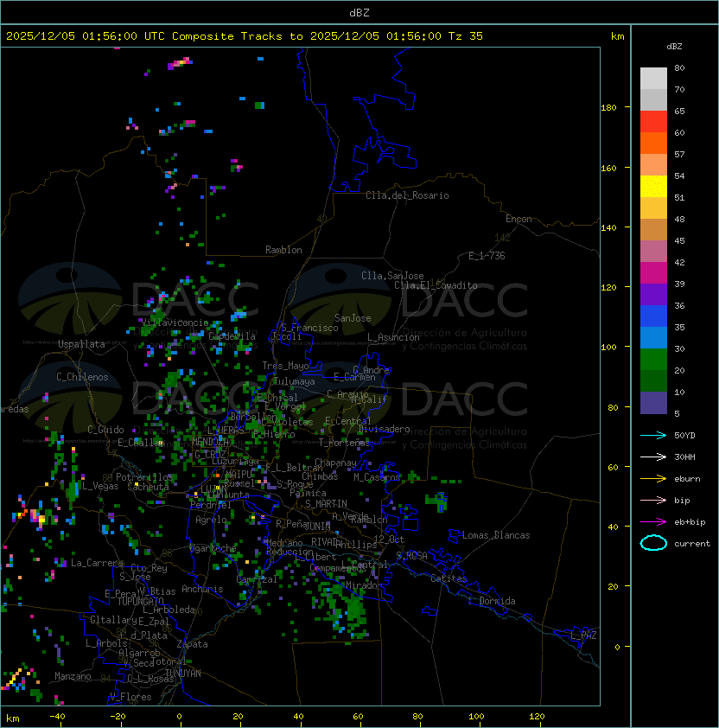The image size is (719, 728).
Task: Click the 'Catitas' map label
Action: click(x=449, y=578)
